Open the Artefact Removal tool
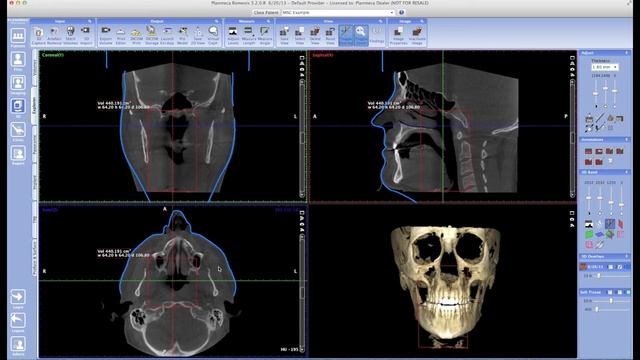Viewport: 640px width, 360px height. pos(54,35)
